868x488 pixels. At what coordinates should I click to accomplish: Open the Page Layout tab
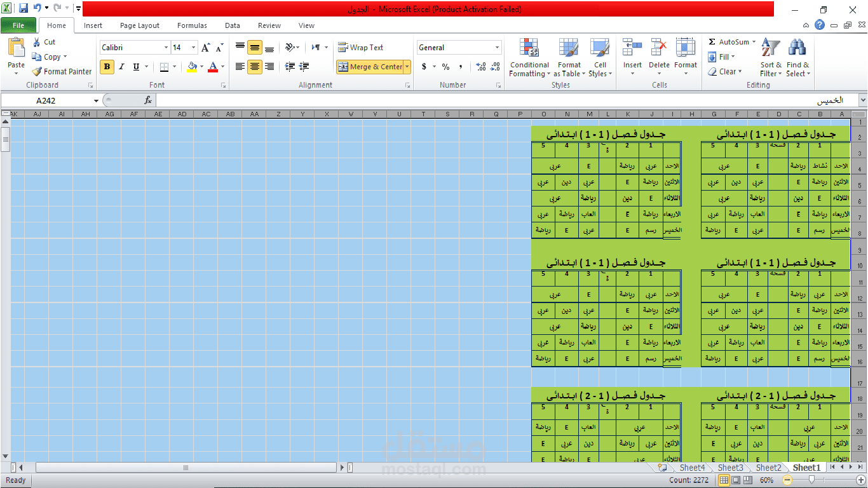139,25
